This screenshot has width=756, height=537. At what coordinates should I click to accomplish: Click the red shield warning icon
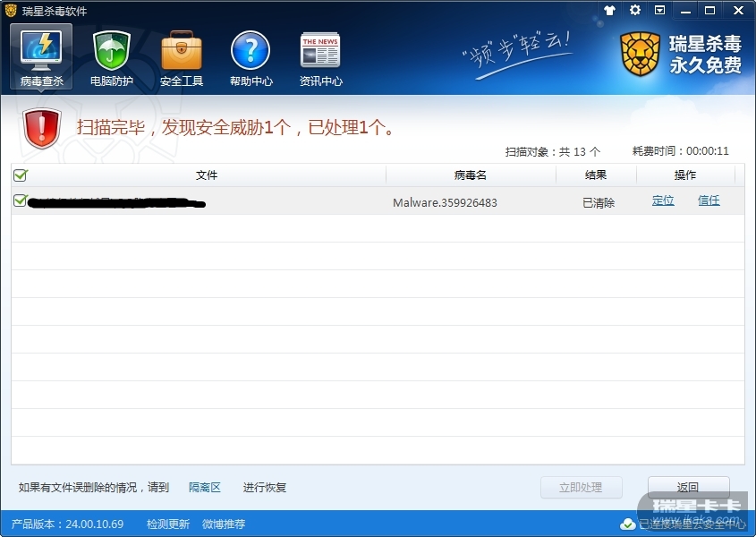[42, 128]
